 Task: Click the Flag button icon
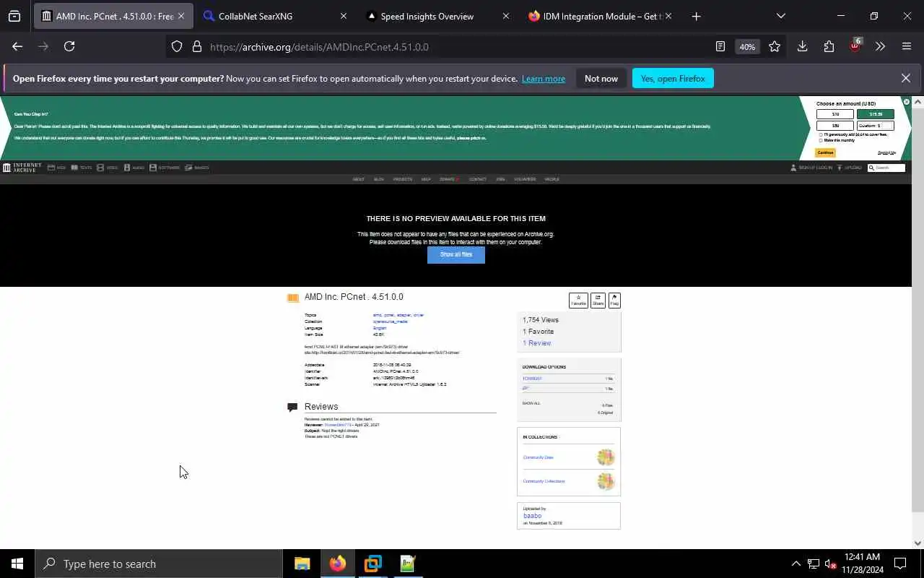(614, 300)
